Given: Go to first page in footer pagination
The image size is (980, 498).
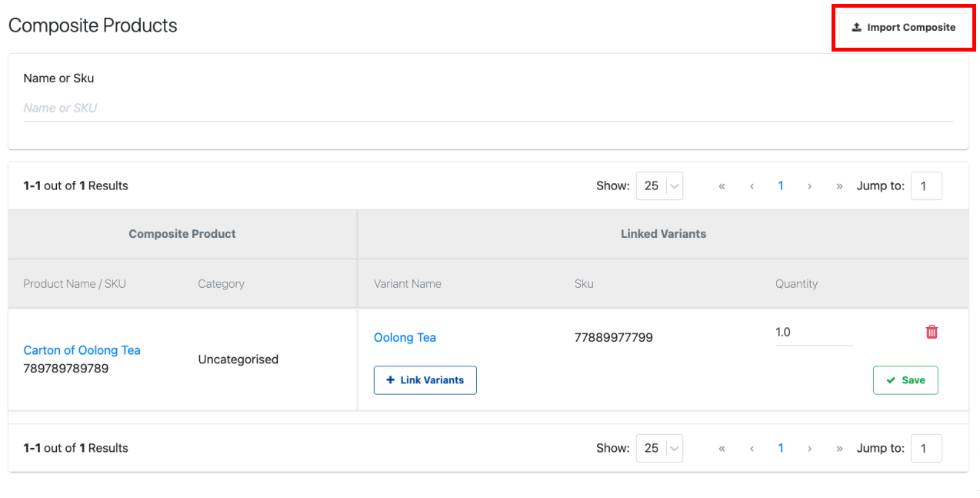Looking at the screenshot, I should (x=722, y=448).
